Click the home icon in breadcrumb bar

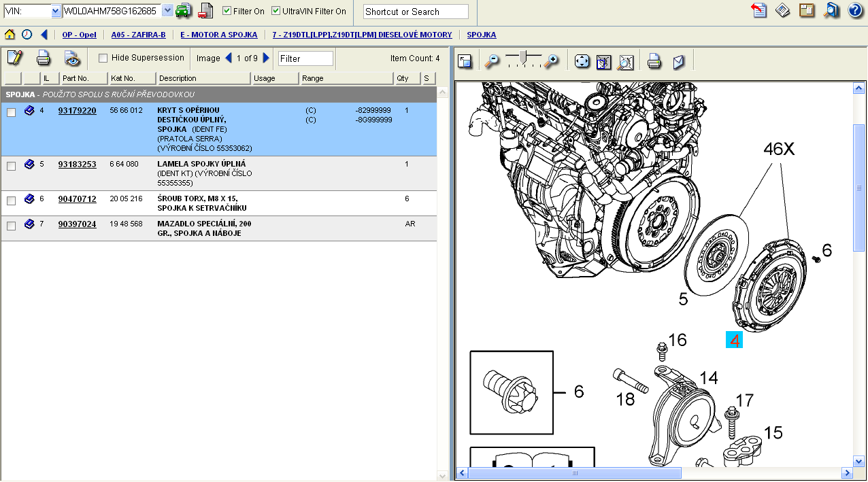pyautogui.click(x=10, y=35)
